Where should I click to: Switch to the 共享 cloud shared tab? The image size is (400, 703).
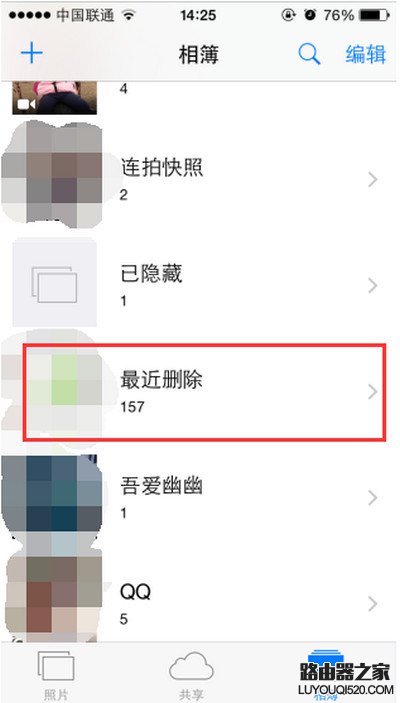[x=191, y=675]
